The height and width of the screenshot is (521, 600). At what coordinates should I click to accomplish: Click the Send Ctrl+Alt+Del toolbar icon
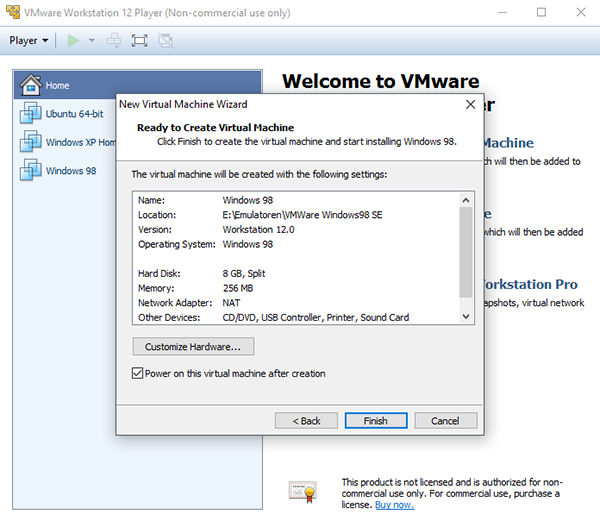(x=114, y=41)
